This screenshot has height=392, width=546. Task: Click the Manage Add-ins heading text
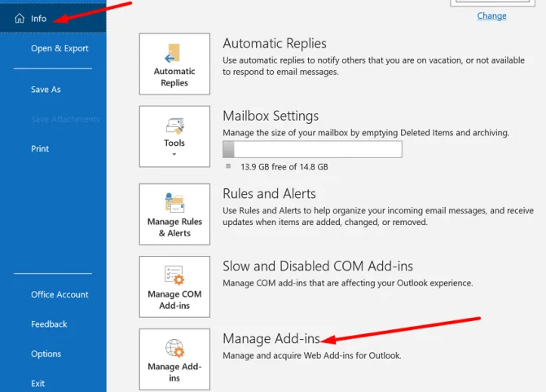pyautogui.click(x=271, y=338)
